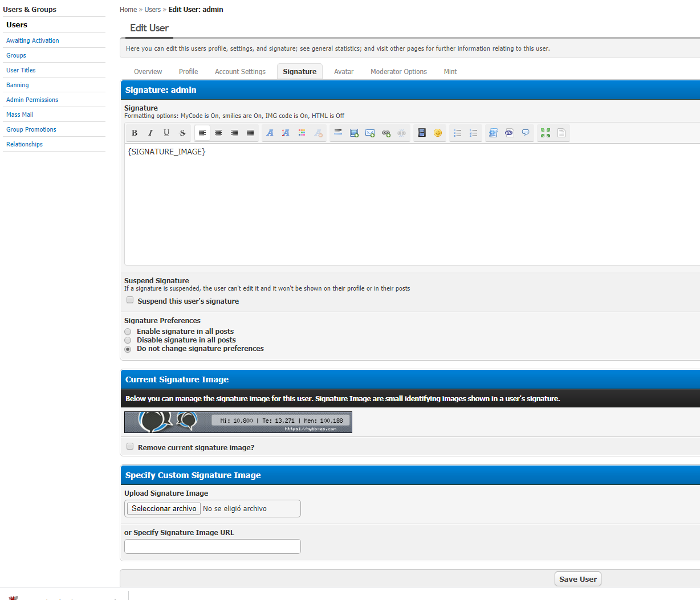Check Suspend this user's signature
This screenshot has height=600, width=700.
[x=130, y=300]
